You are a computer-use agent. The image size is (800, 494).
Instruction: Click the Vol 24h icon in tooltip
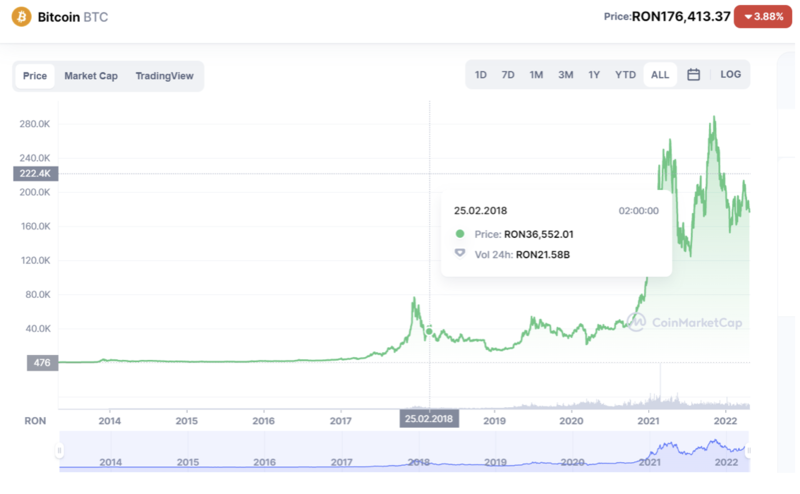point(460,254)
